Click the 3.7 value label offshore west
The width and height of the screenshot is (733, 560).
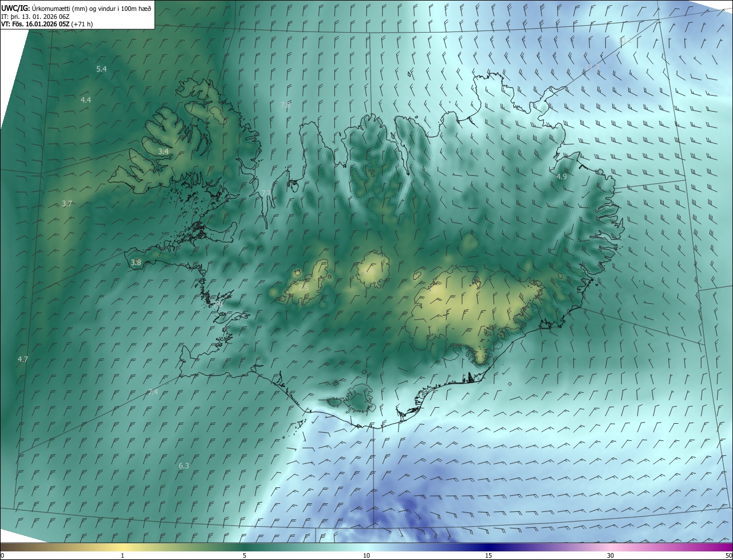[67, 204]
